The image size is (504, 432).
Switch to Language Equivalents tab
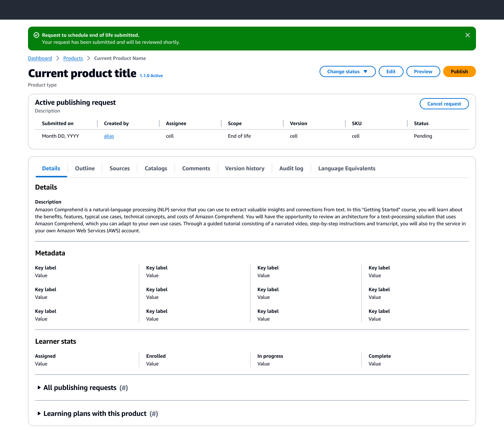[346, 169]
